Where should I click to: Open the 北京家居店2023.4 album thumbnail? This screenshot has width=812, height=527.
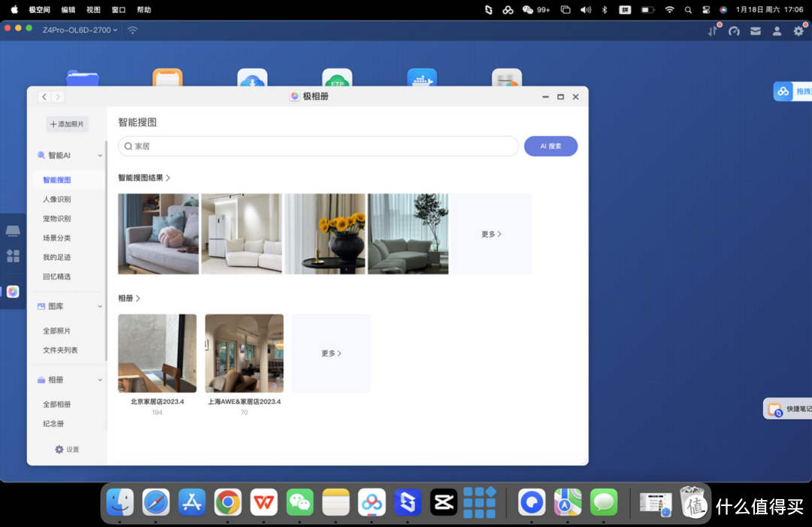click(x=157, y=353)
